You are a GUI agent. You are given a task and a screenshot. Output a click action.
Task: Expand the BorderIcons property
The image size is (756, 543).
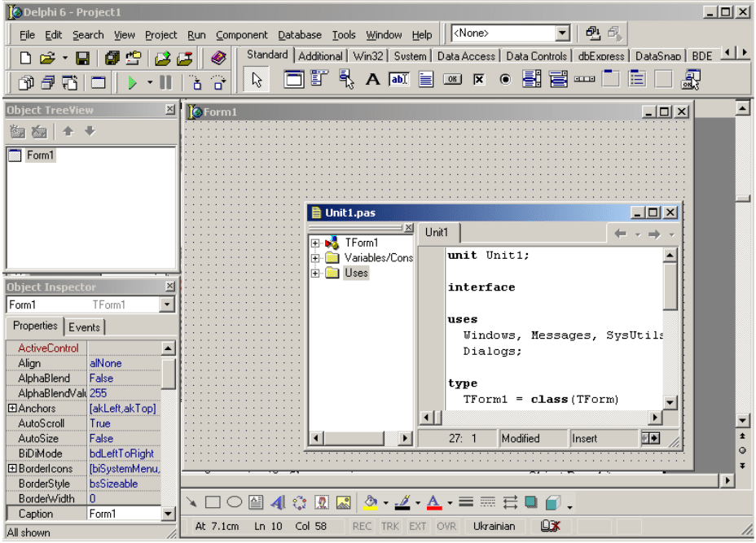point(12,468)
